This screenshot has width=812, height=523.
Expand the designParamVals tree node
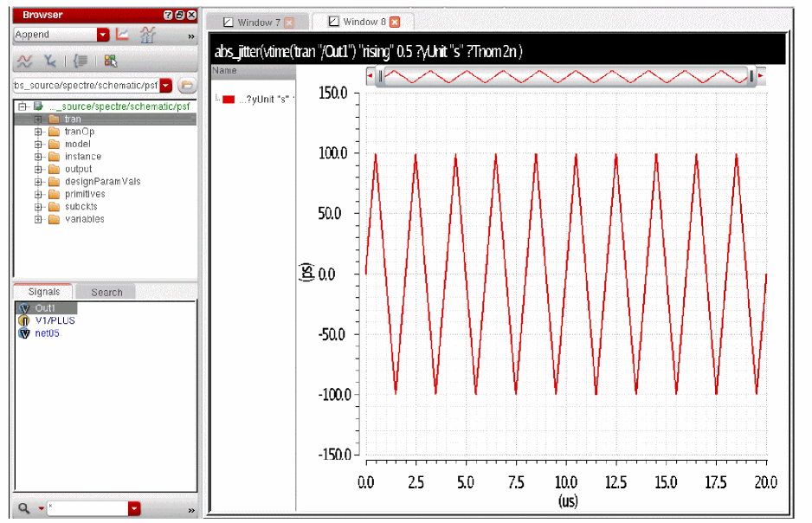point(38,182)
